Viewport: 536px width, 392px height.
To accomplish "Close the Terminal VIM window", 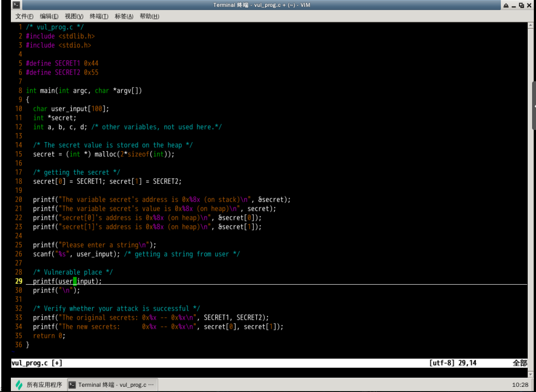I will 529,6.
